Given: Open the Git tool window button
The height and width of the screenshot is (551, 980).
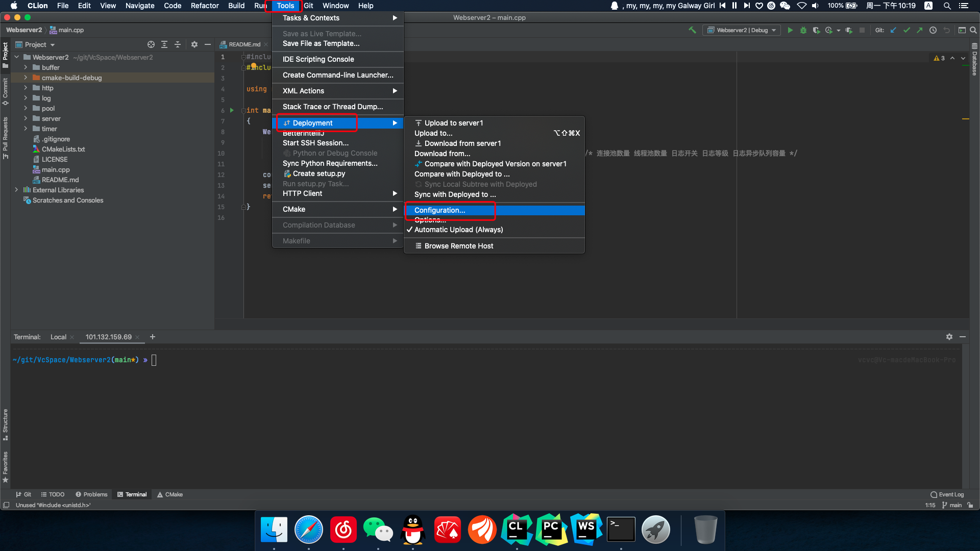Looking at the screenshot, I should click(x=23, y=494).
